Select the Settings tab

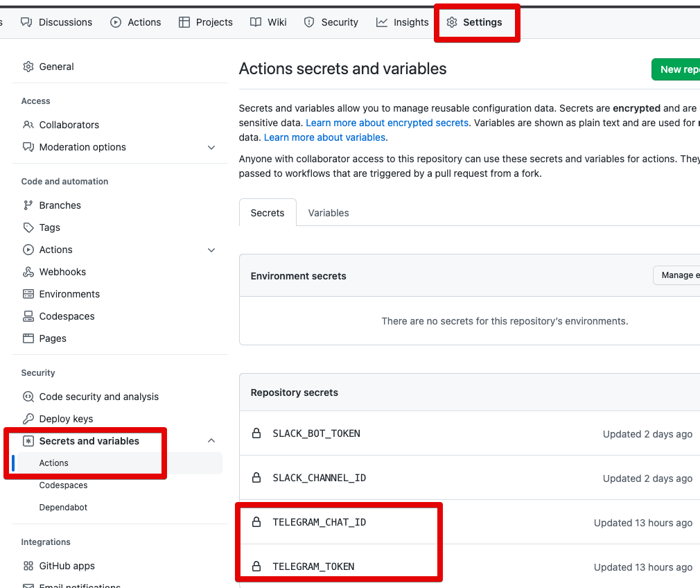pyautogui.click(x=474, y=22)
